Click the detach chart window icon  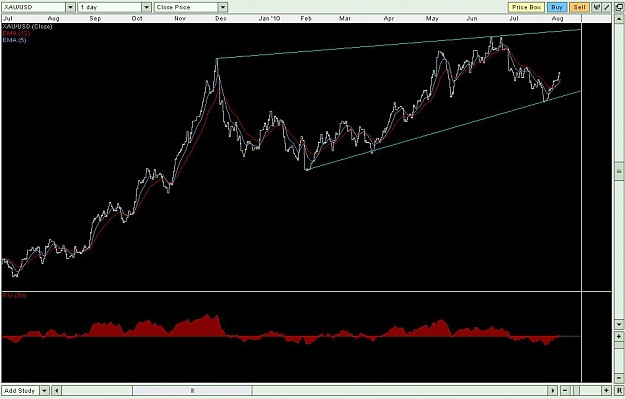pos(619,7)
